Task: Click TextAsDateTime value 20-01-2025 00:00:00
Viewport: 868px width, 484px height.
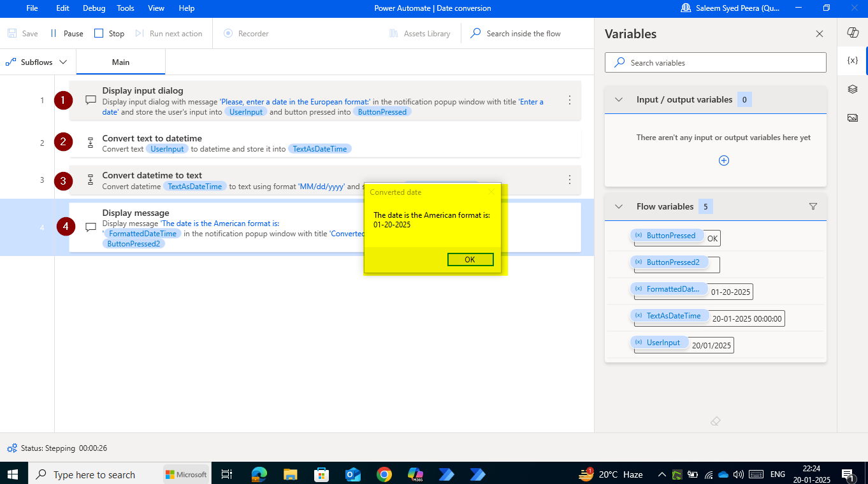Action: tap(747, 319)
